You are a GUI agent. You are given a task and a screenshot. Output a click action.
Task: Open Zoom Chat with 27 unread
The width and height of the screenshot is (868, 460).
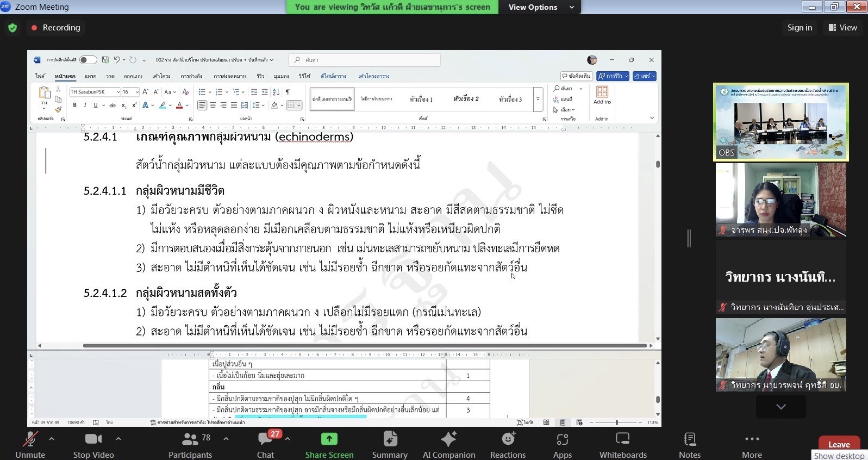point(266,445)
